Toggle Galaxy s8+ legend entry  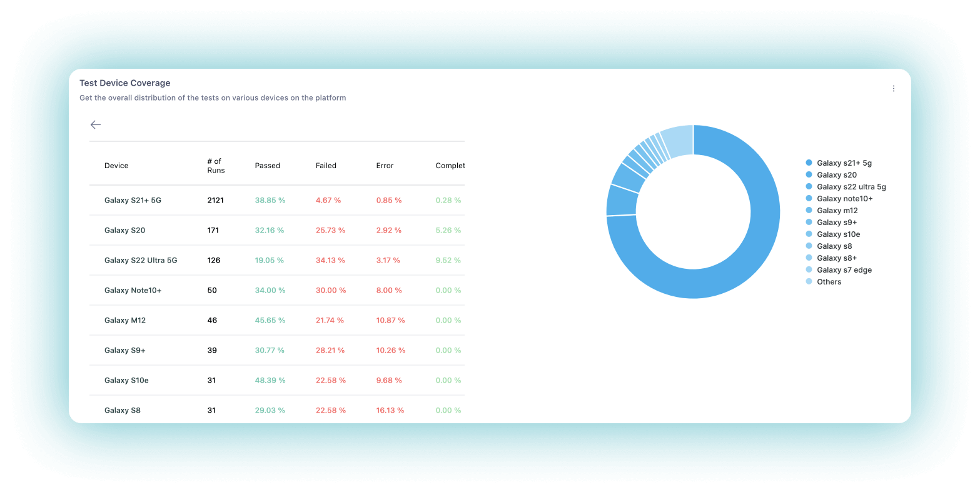831,258
